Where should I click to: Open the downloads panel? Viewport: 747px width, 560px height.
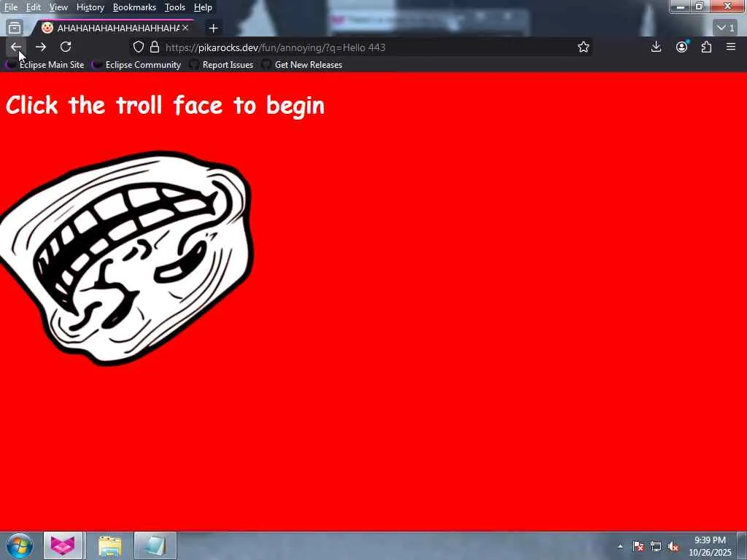click(656, 47)
